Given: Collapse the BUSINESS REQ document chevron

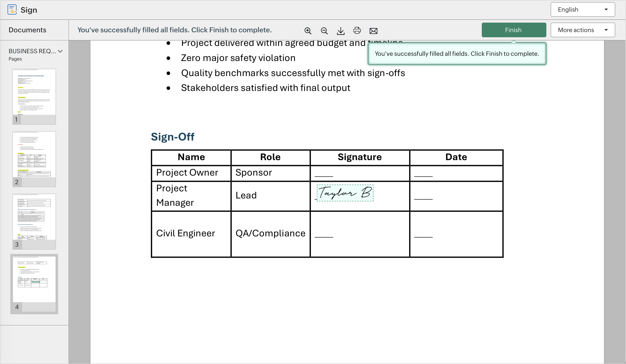Looking at the screenshot, I should coord(60,51).
